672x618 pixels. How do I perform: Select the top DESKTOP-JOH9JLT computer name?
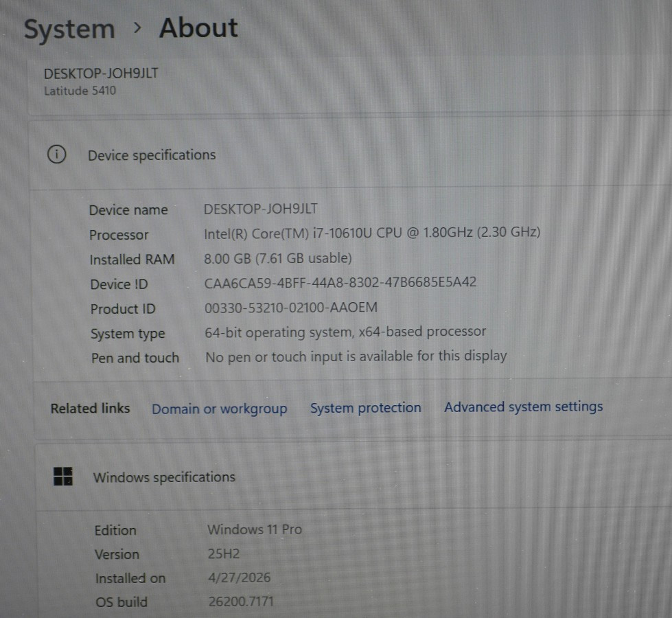[101, 73]
